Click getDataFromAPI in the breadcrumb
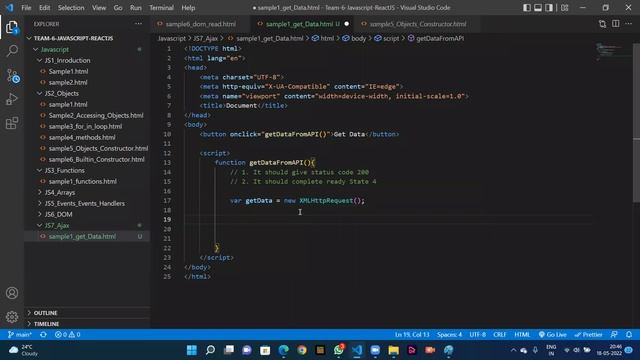The image size is (640, 360). [440, 38]
